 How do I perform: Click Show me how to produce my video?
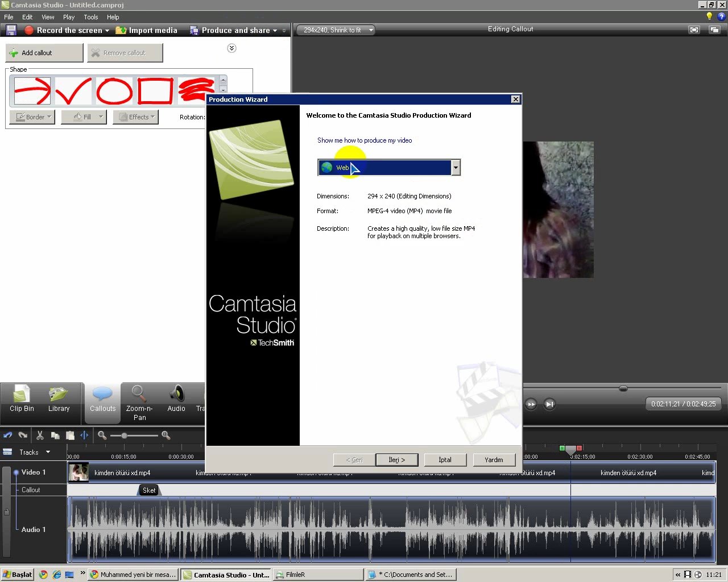[365, 140]
